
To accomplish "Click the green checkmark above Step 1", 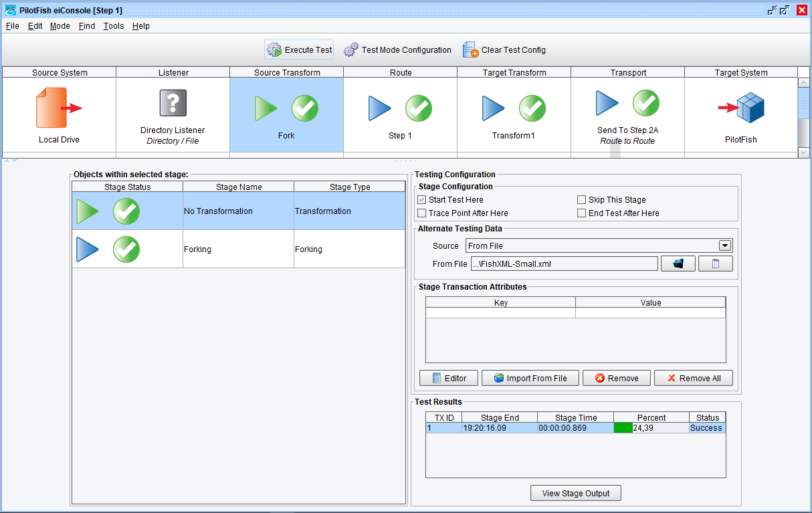I will pyautogui.click(x=419, y=108).
